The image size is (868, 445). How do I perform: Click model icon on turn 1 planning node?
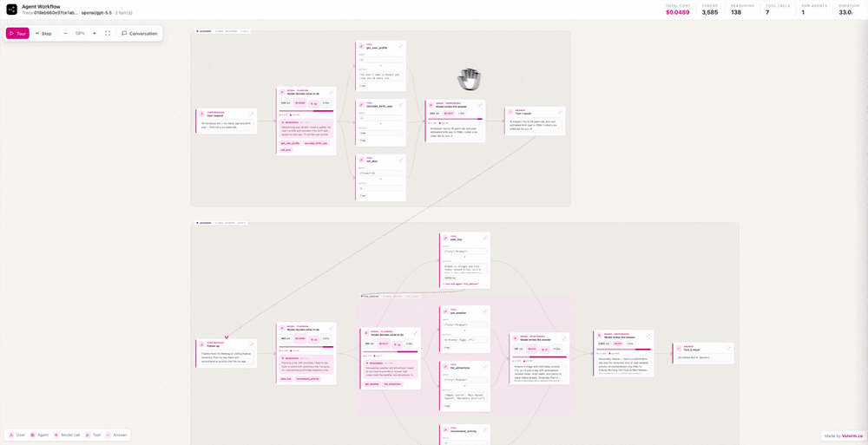click(282, 93)
